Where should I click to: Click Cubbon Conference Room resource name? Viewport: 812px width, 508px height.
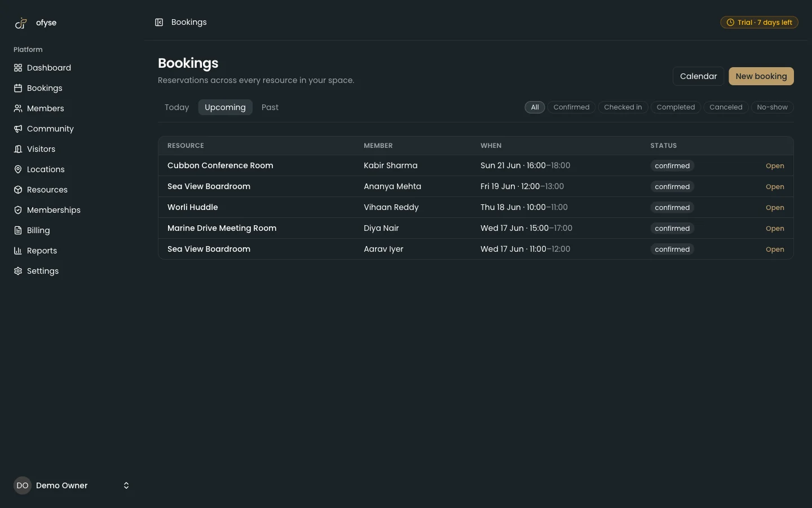[220, 165]
